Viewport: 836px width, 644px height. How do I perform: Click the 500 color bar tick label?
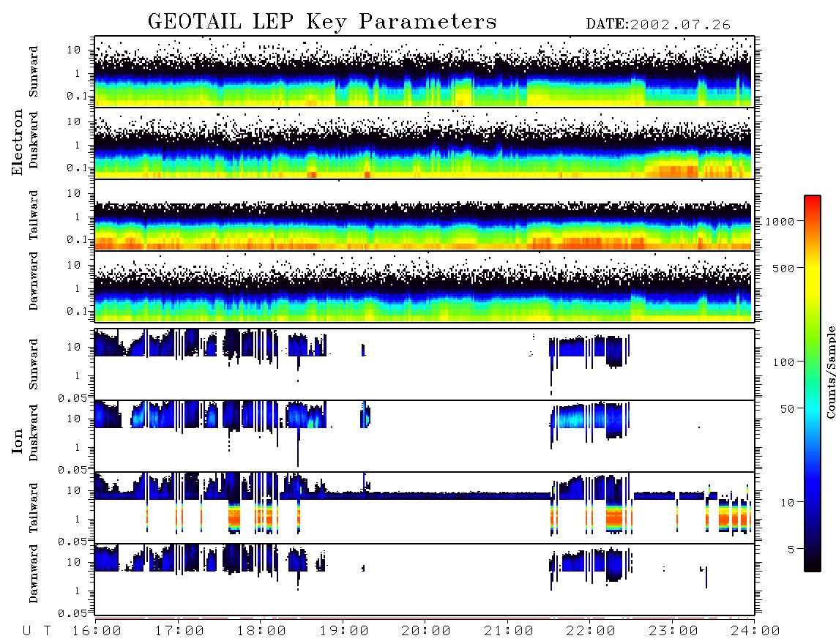[x=784, y=268]
